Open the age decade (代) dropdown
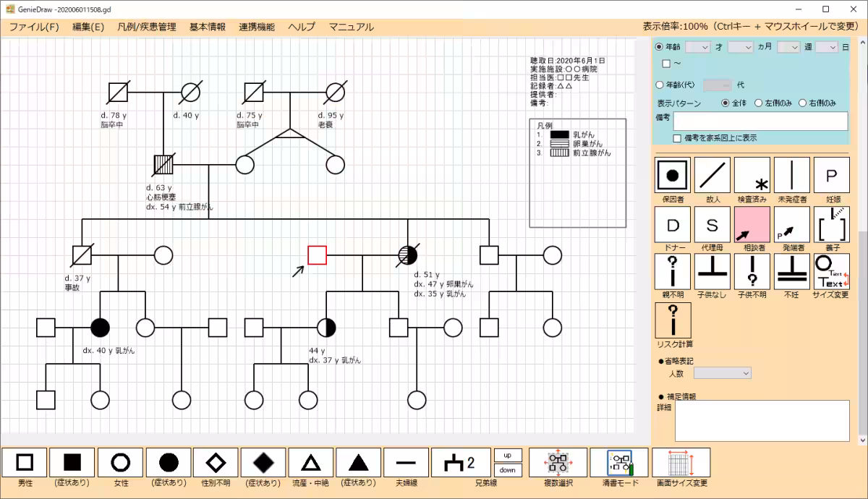The width and height of the screenshot is (868, 499). tap(717, 85)
